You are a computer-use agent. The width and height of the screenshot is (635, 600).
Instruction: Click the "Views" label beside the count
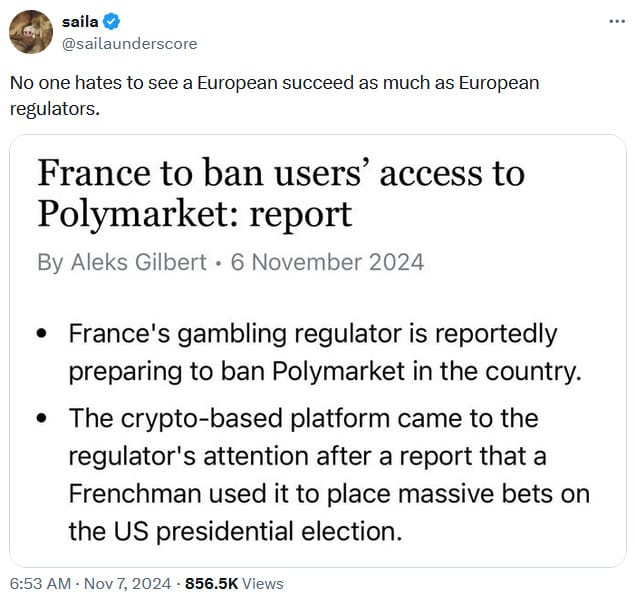262,583
